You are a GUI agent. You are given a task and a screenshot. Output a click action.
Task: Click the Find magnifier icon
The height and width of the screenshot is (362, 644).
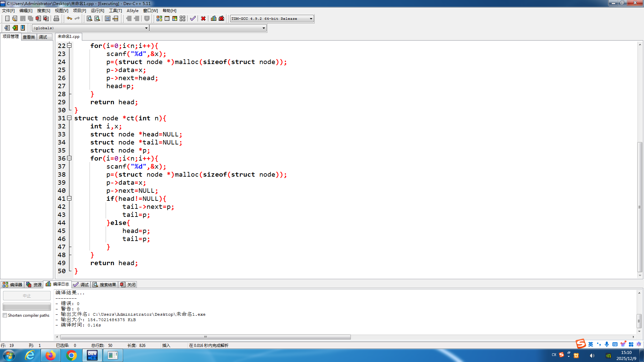tap(89, 18)
